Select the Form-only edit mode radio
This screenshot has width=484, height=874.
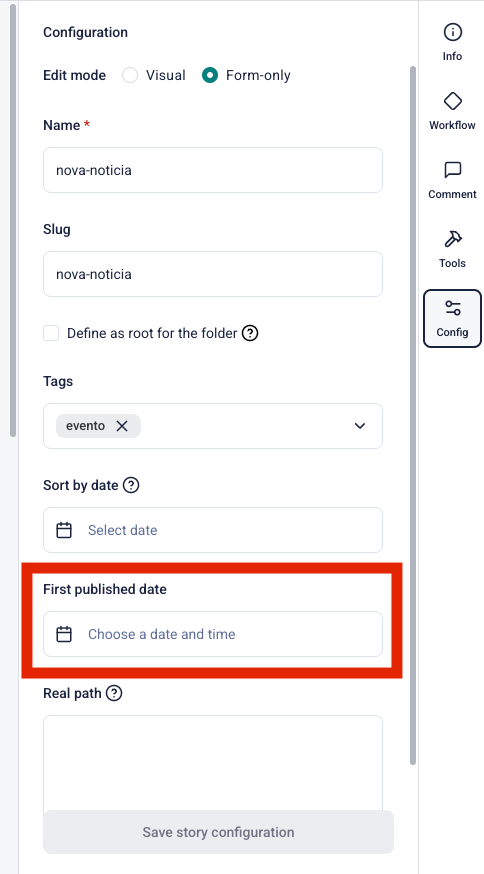(x=210, y=75)
